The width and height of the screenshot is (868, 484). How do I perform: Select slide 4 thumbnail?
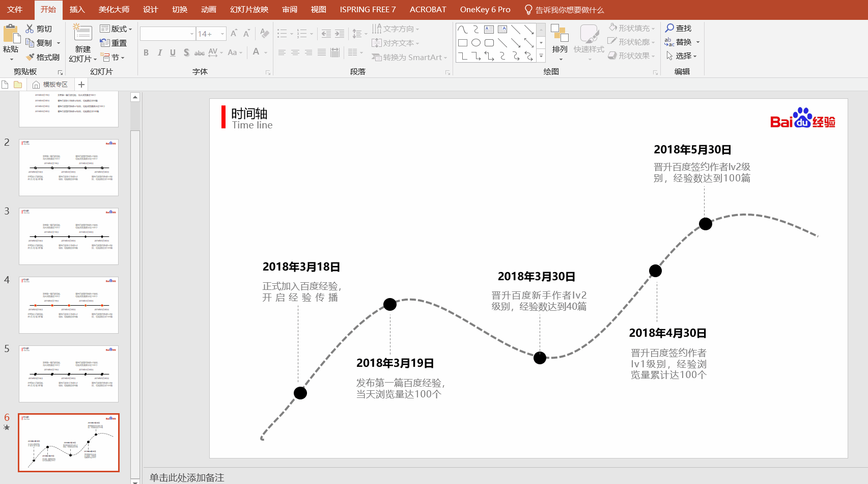click(69, 305)
